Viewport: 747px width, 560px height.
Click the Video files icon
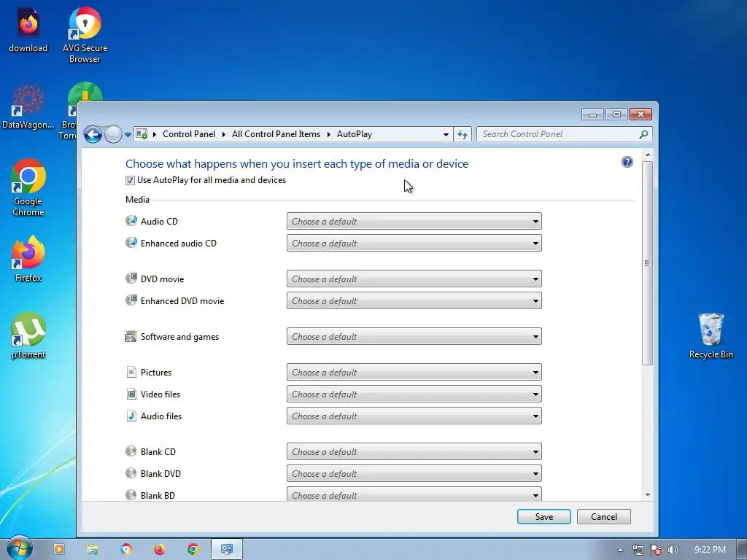pos(131,394)
